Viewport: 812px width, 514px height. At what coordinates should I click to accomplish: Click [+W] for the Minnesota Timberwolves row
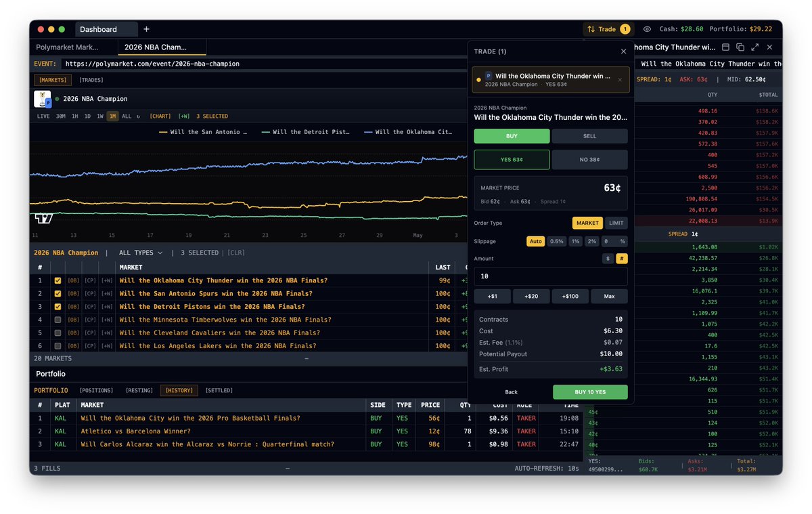point(107,320)
